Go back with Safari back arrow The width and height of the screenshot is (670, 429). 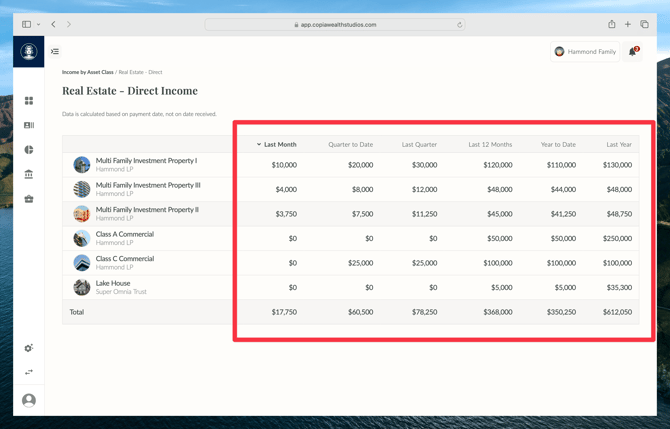[53, 24]
